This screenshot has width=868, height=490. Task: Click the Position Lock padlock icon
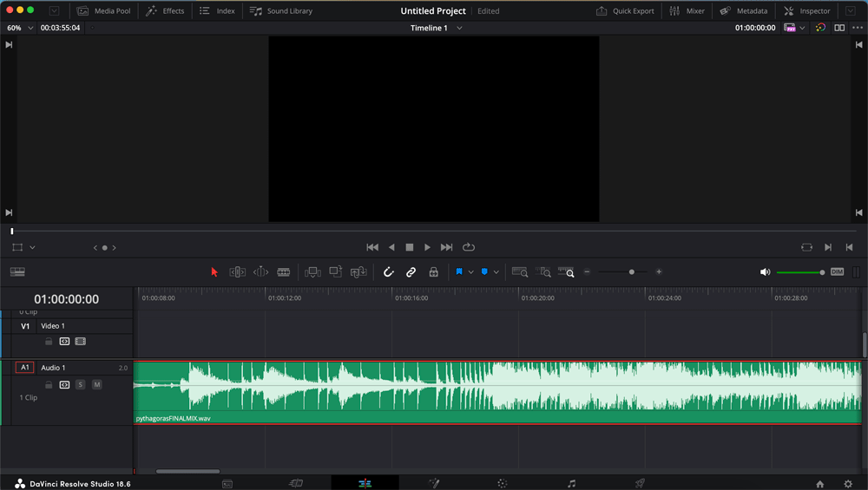point(434,272)
